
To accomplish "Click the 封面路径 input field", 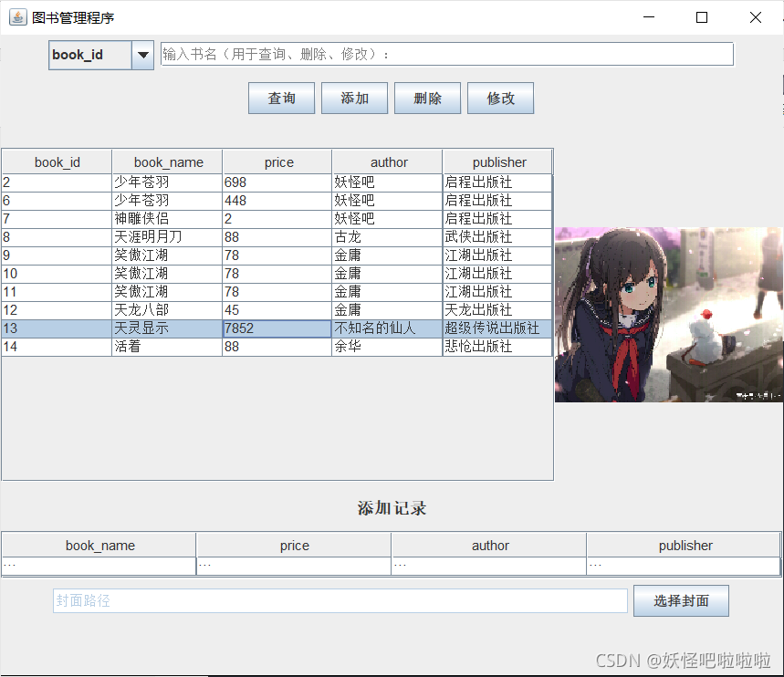I will 340,600.
